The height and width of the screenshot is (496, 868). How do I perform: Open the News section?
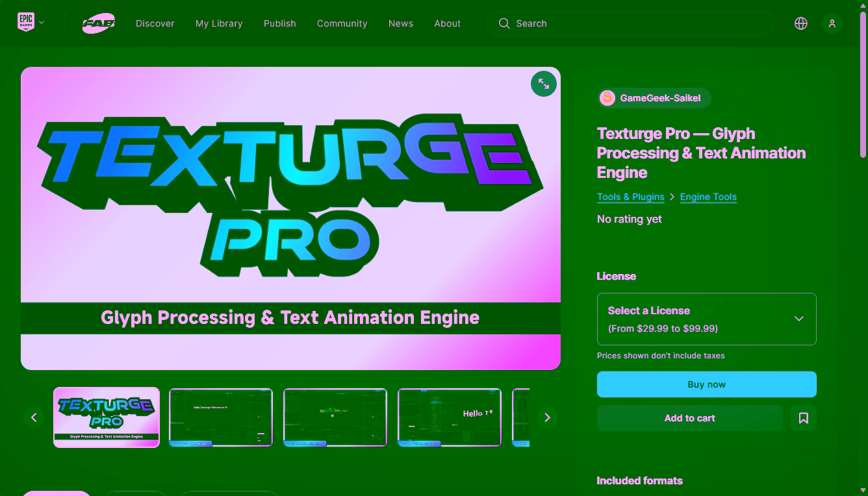pyautogui.click(x=401, y=23)
